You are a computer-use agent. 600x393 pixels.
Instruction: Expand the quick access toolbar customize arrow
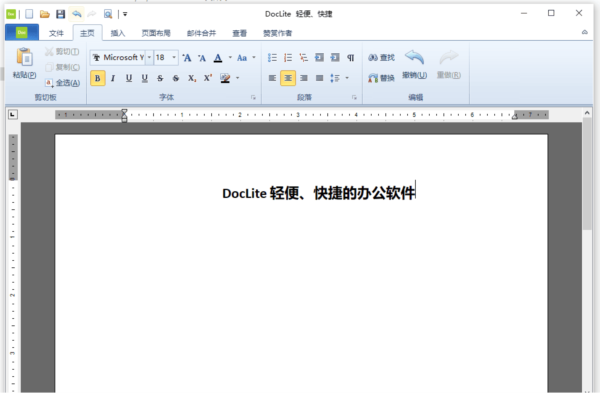[x=125, y=15]
